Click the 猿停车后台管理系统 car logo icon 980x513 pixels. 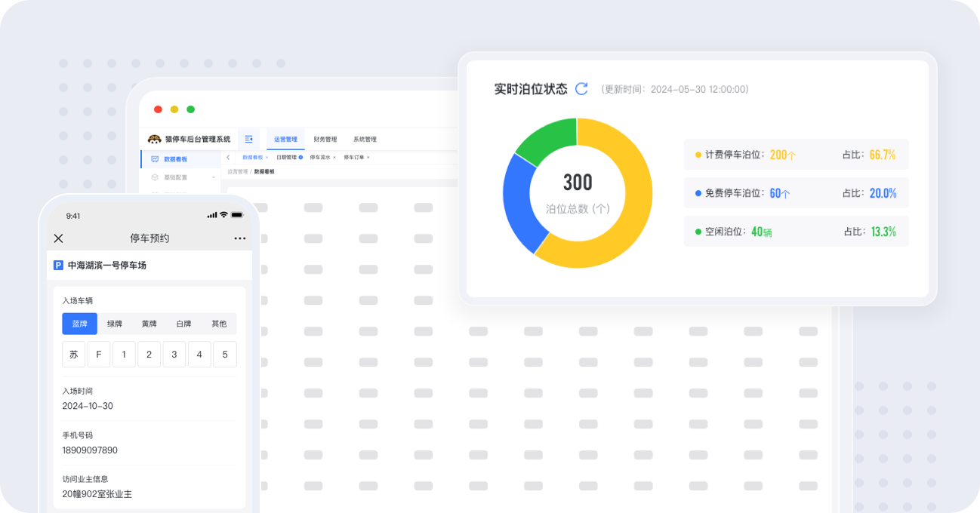click(x=156, y=139)
